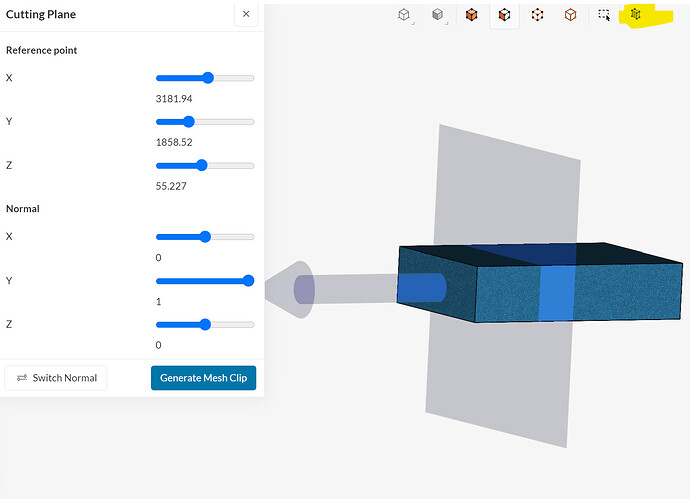Image resolution: width=690 pixels, height=499 pixels.
Task: Activate volume selection mode (solid orange cube)
Action: [x=471, y=15]
